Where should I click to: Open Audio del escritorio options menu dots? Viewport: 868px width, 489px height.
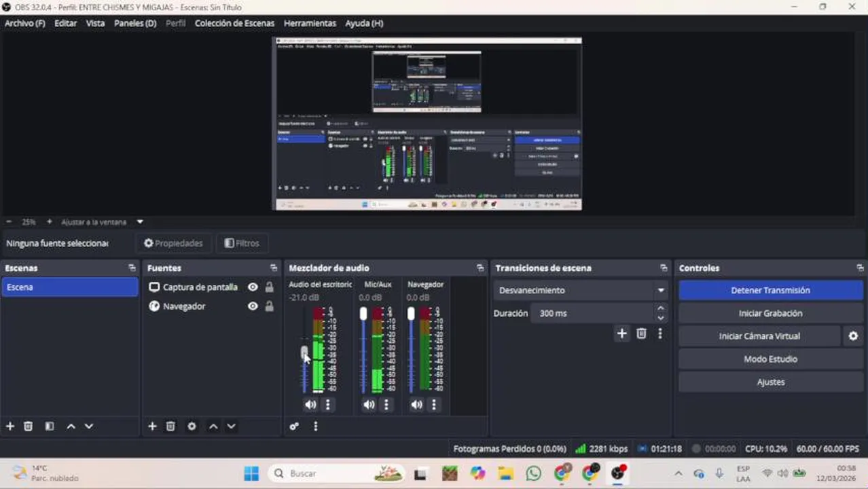(328, 405)
